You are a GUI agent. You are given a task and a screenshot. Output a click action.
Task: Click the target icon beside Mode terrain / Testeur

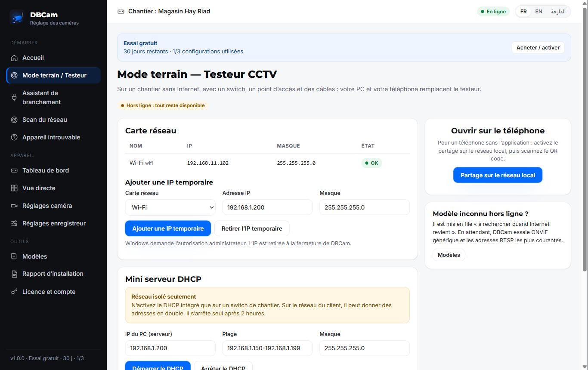tap(14, 75)
